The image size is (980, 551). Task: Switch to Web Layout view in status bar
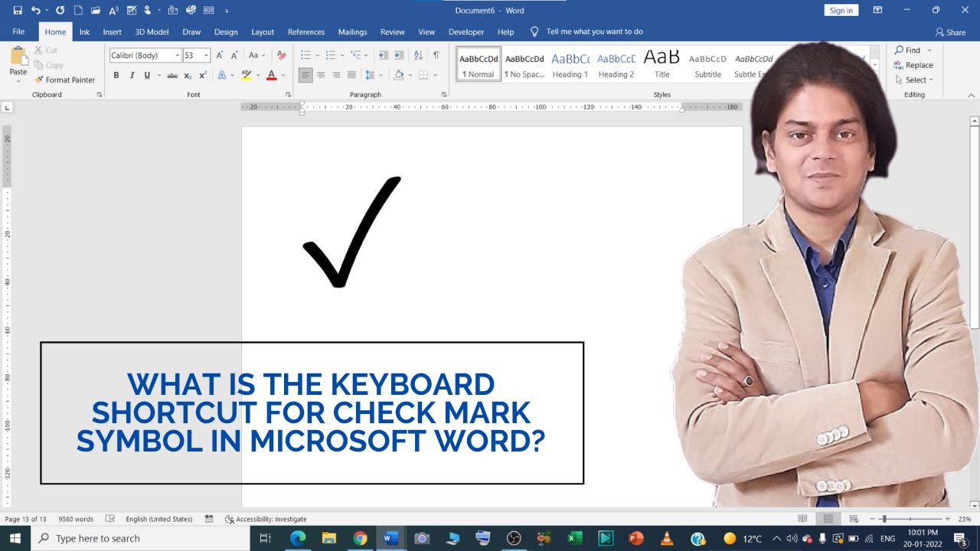click(x=854, y=519)
